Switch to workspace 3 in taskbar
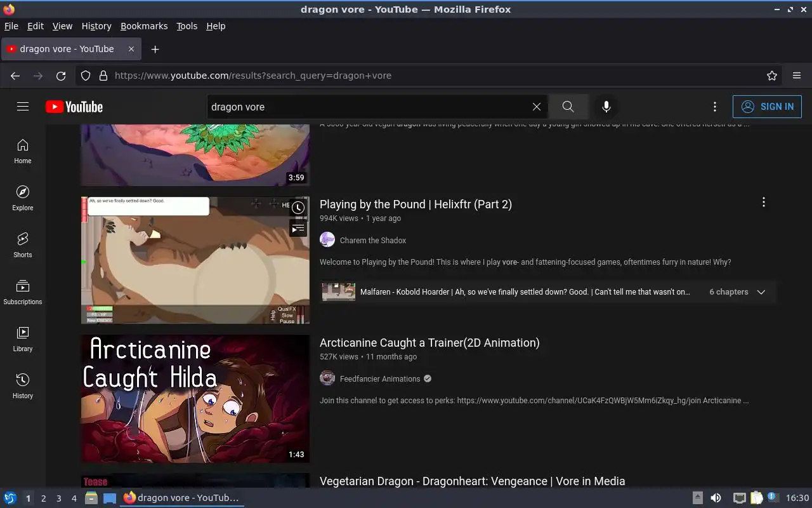Viewport: 812px width, 508px height. click(x=58, y=498)
